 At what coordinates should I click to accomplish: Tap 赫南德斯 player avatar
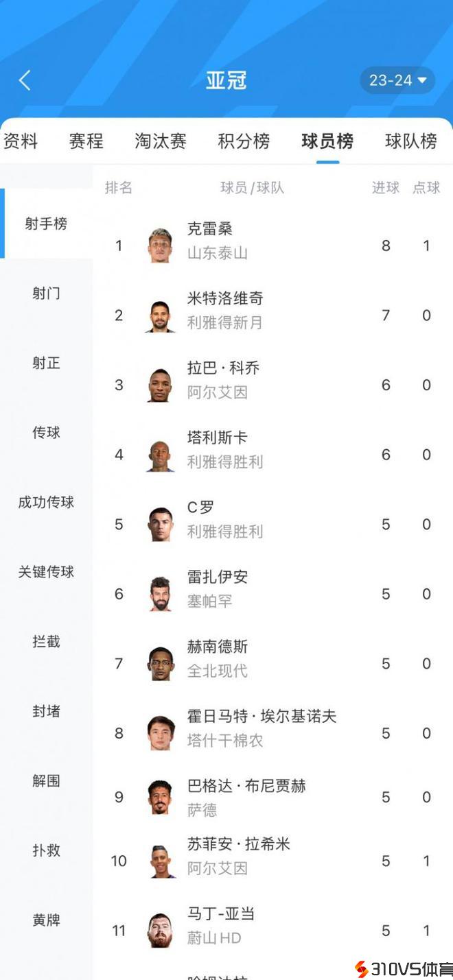click(161, 664)
